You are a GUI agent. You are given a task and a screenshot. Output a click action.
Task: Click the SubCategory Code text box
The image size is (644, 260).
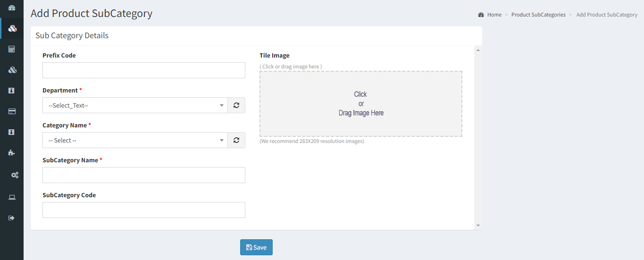[x=144, y=210]
